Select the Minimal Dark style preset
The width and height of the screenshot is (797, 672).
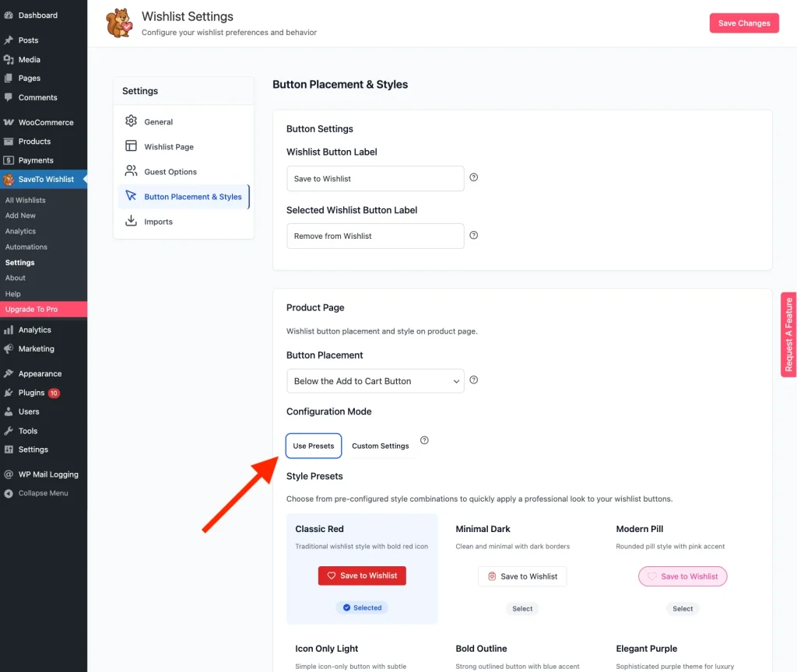pyautogui.click(x=522, y=609)
